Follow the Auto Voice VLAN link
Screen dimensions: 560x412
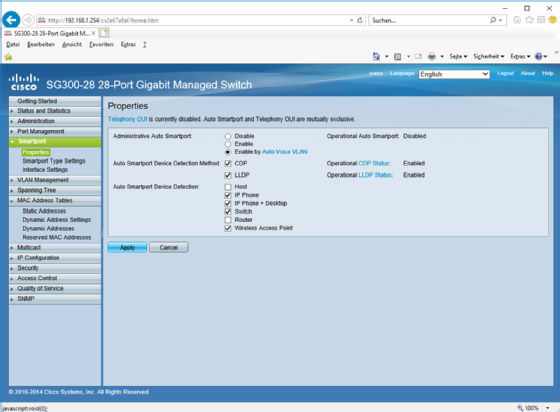[285, 152]
